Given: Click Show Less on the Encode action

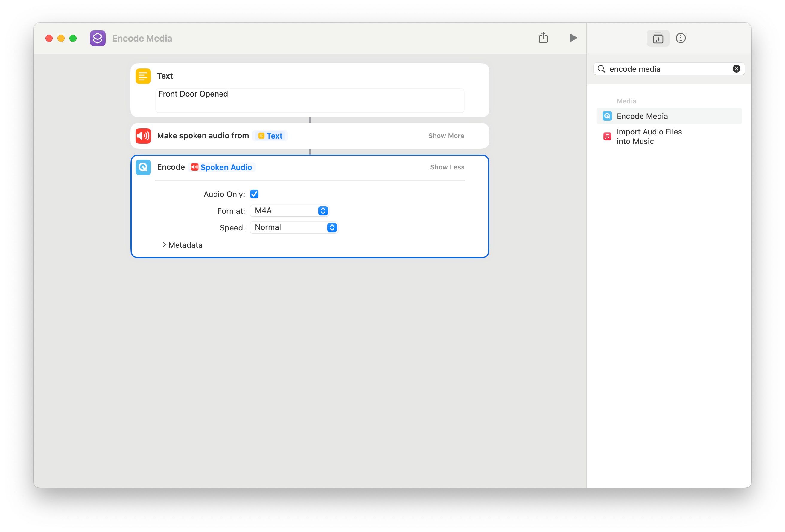Looking at the screenshot, I should coord(448,167).
